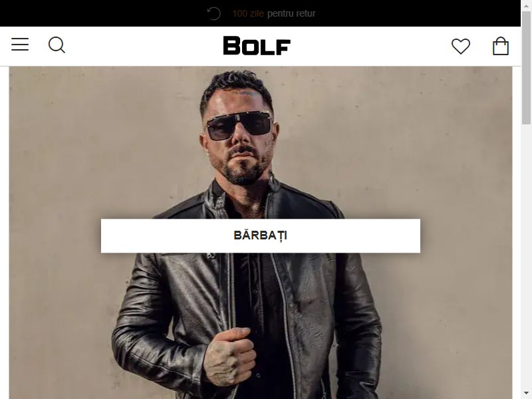Click the 'pentru retur' banner text
The width and height of the screenshot is (532, 399).
(x=291, y=13)
